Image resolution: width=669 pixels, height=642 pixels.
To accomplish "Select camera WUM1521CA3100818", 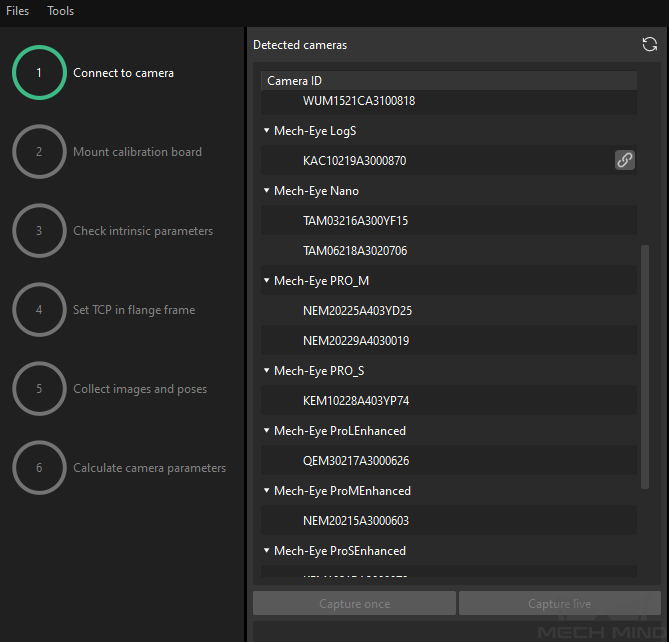I will 449,101.
